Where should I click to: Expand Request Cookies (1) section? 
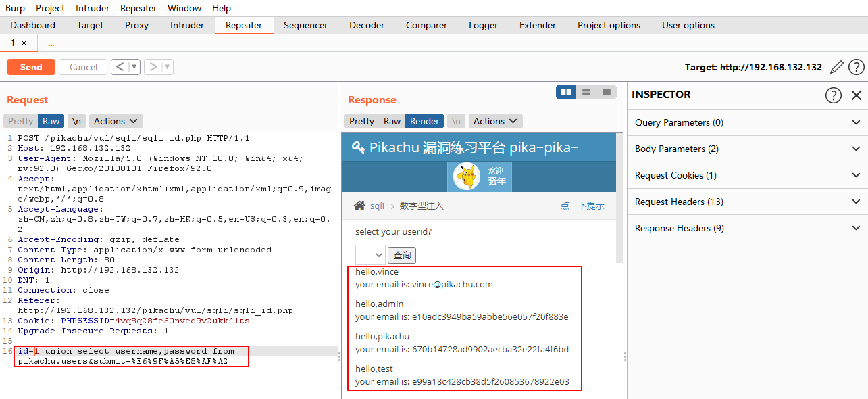click(748, 175)
